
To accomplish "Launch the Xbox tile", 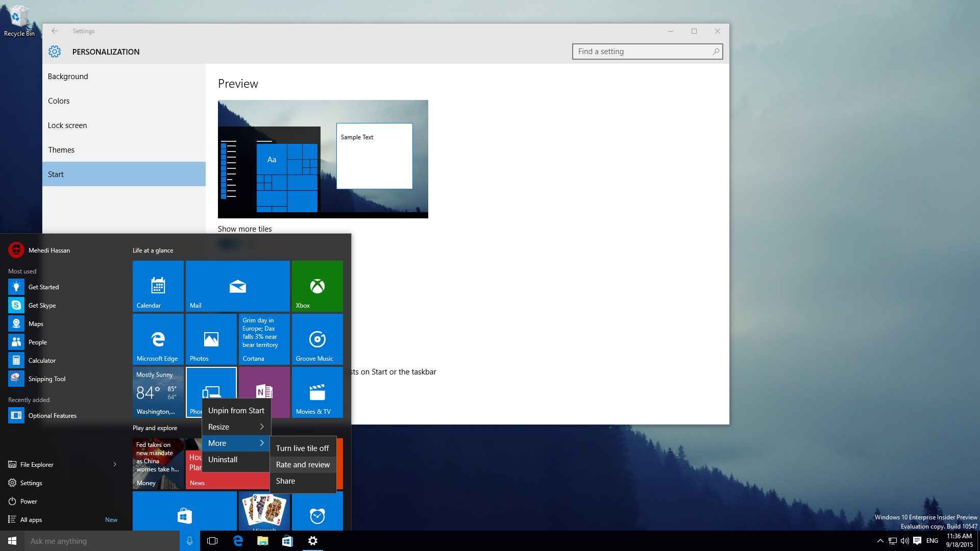I will (317, 286).
